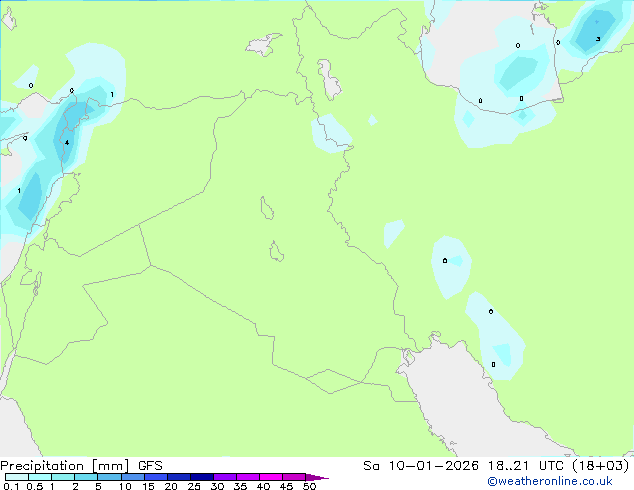Screen dimensions: 634x490
Task: Pick the 30–35 mm purple legend swatch
Action: tap(225, 477)
